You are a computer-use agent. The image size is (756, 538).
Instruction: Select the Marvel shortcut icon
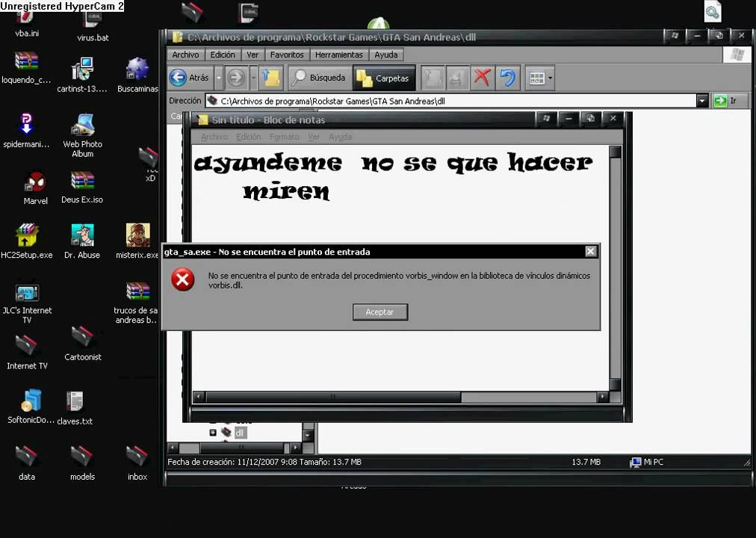point(36,188)
